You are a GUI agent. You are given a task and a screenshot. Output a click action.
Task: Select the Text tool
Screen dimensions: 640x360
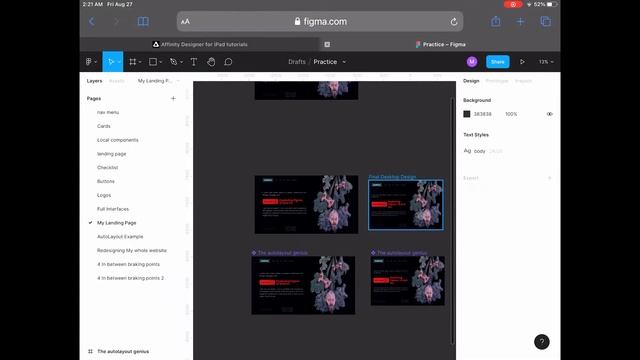coord(193,62)
